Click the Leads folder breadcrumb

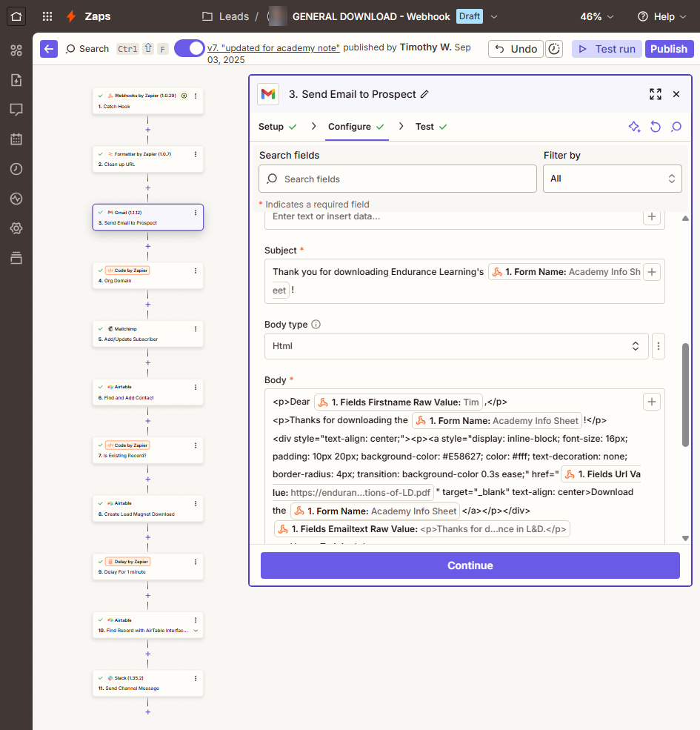226,17
